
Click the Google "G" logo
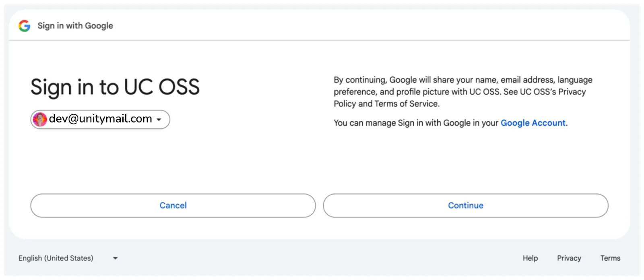[x=25, y=26]
